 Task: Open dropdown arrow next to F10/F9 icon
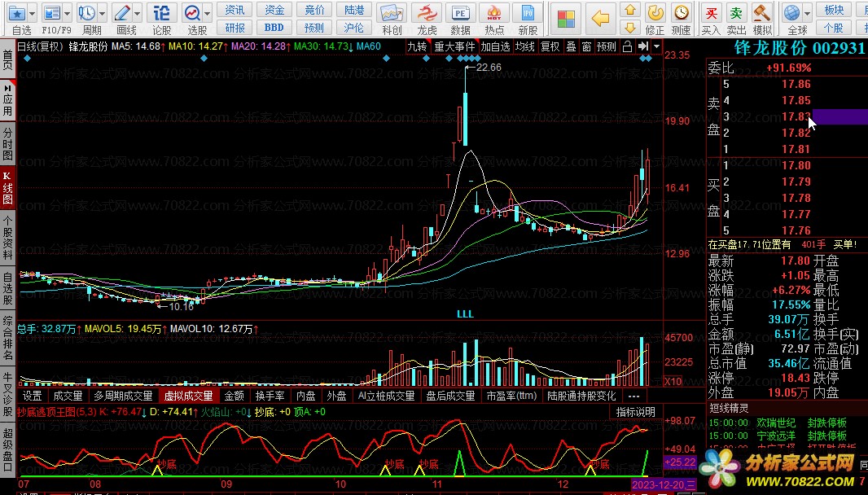pos(67,13)
